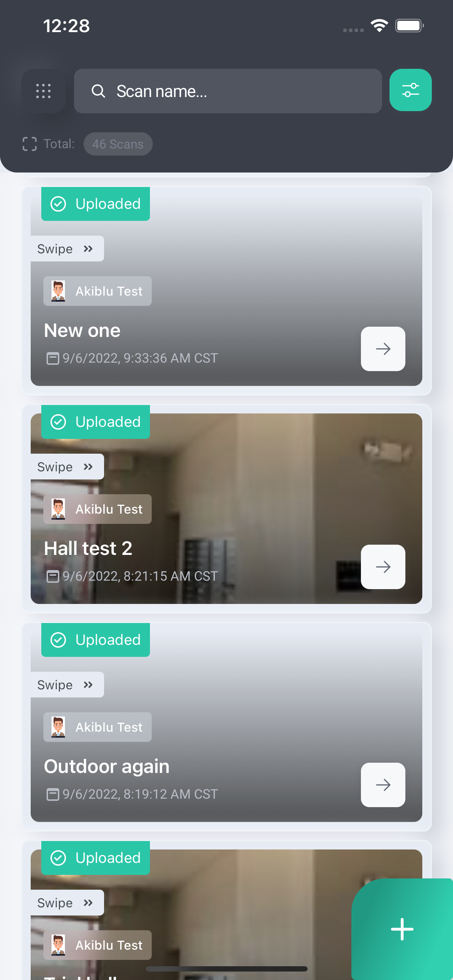Select Akiblu Test tag on New one
Viewport: 453px width, 980px height.
[x=97, y=291]
